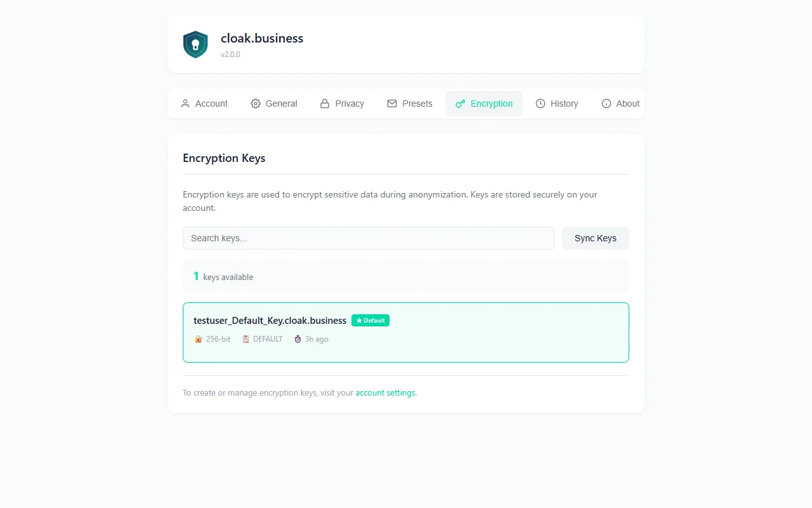Open account settings via the link
812x508 pixels.
(x=385, y=392)
